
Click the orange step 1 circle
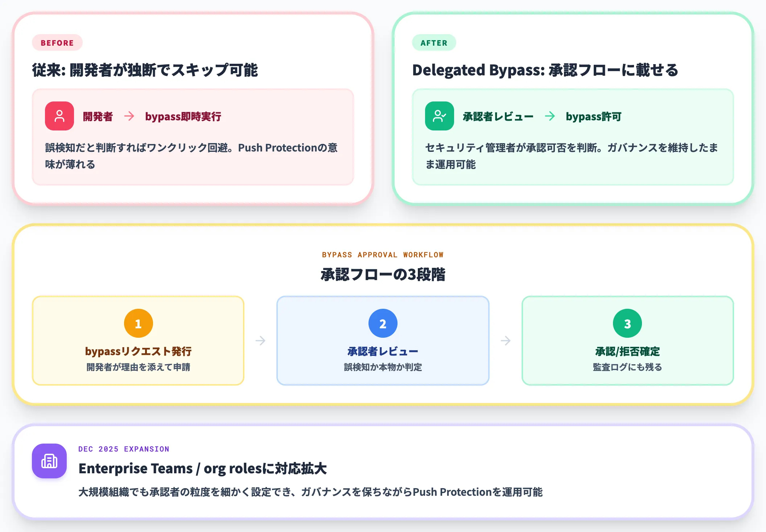click(139, 323)
